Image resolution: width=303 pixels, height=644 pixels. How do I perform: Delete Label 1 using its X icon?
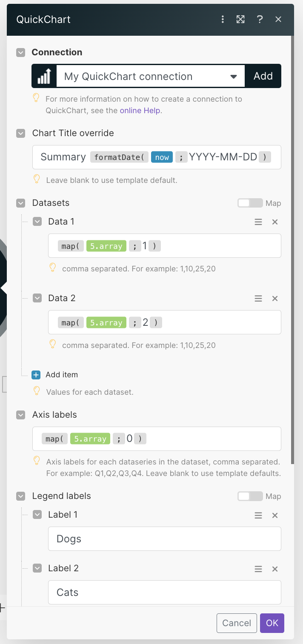coord(275,515)
